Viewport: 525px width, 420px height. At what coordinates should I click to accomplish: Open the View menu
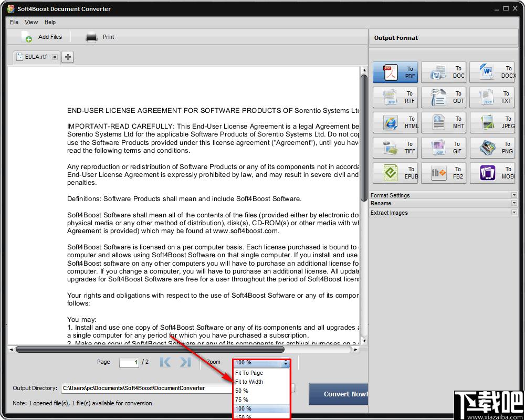click(31, 22)
